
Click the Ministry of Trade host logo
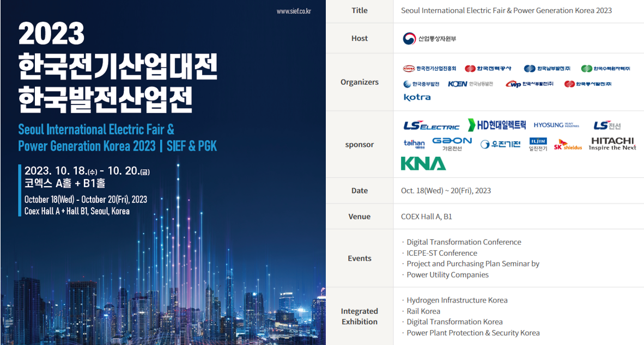pos(429,39)
